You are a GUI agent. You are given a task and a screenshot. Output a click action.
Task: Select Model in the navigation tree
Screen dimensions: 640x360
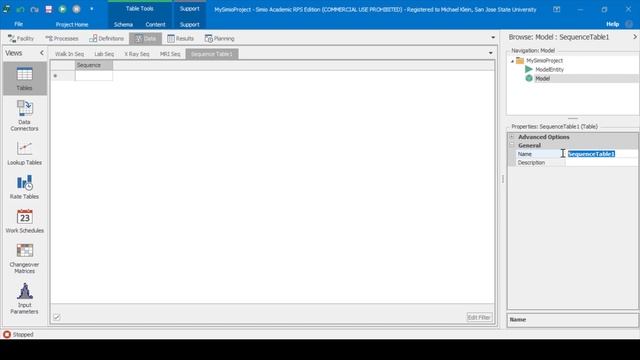click(542, 78)
